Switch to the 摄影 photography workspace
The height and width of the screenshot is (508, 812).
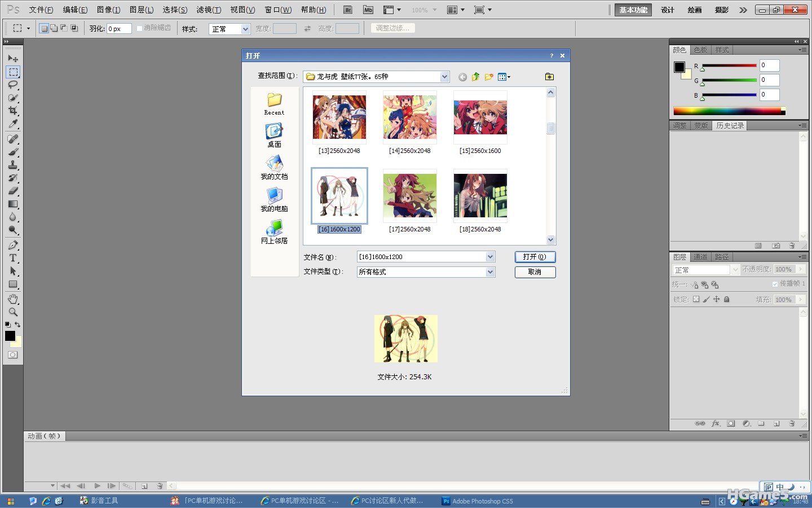tap(722, 10)
